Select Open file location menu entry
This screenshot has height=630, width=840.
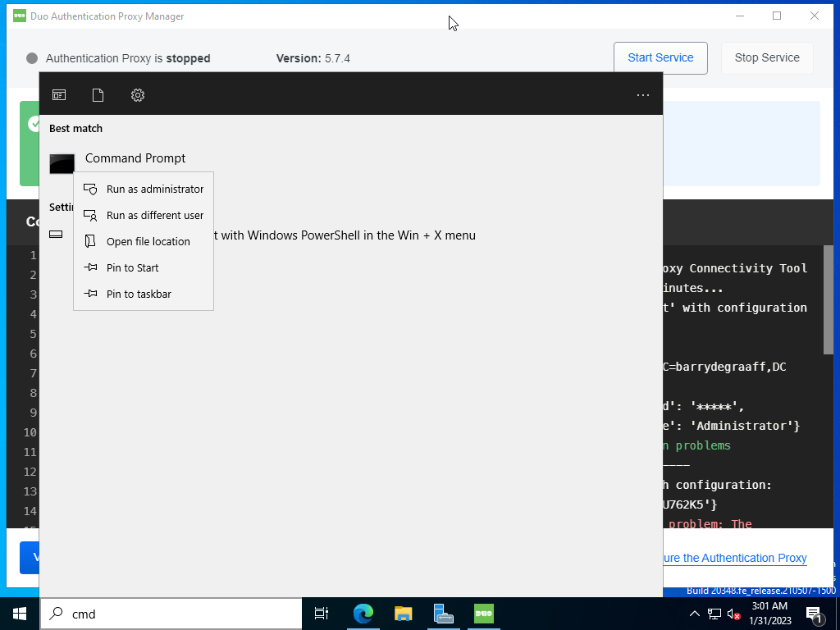click(144, 242)
